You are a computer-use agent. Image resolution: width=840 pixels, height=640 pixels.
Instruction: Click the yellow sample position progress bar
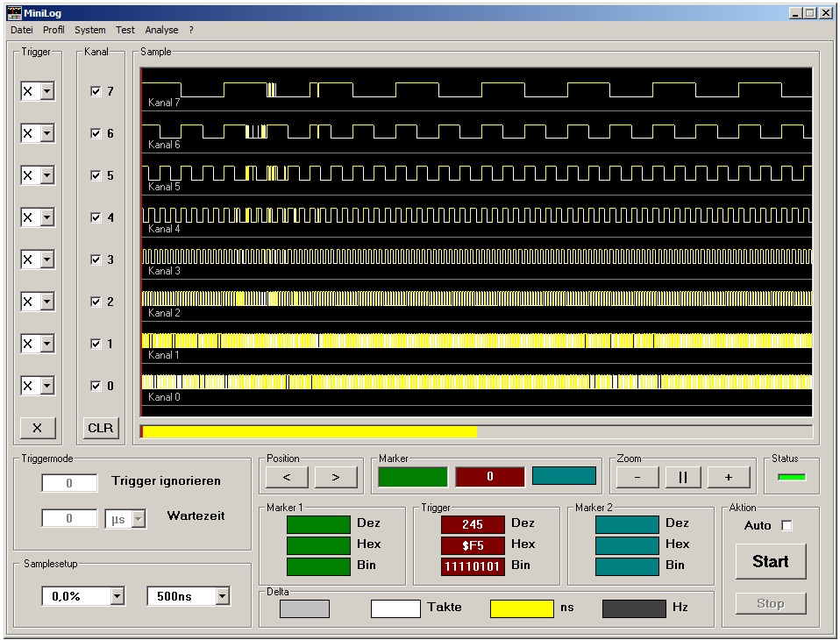click(x=477, y=431)
